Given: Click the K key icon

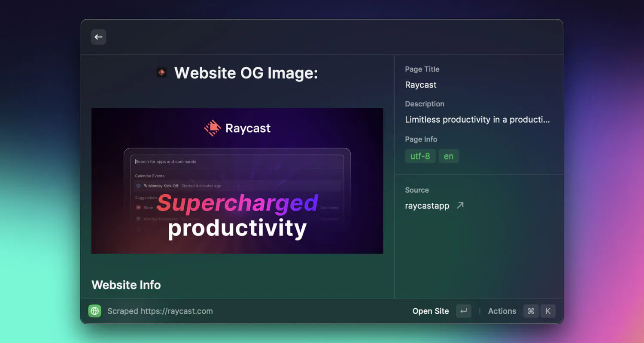Looking at the screenshot, I should click(x=548, y=311).
